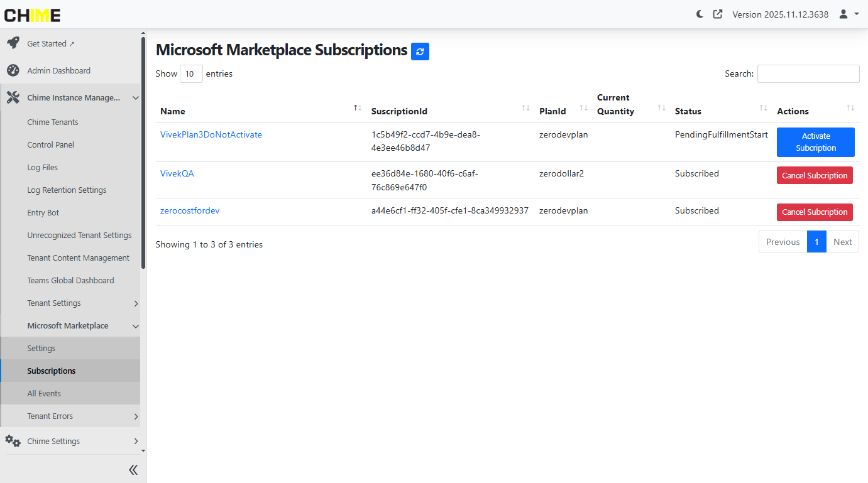Click the blue refresh subscriptions icon
Screen dimensions: 868x483
click(420, 52)
